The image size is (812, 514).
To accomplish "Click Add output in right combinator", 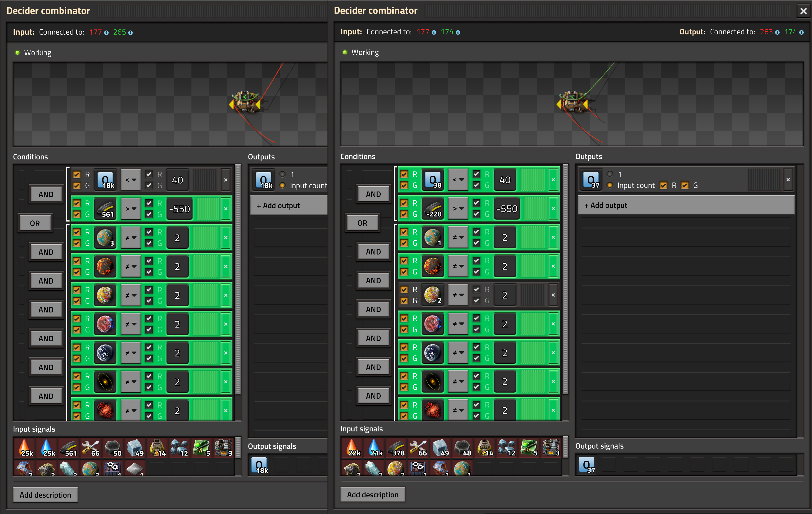I will pos(686,205).
